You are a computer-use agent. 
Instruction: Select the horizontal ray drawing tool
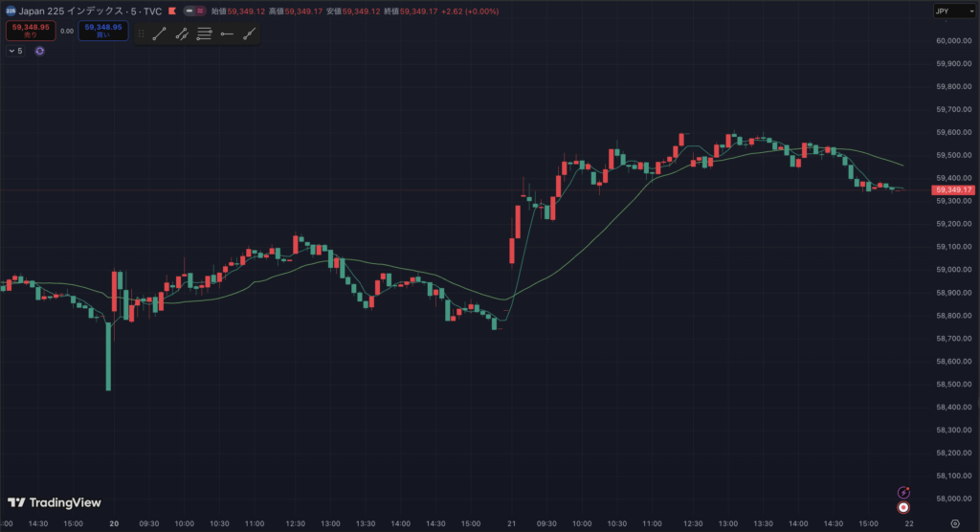click(227, 33)
